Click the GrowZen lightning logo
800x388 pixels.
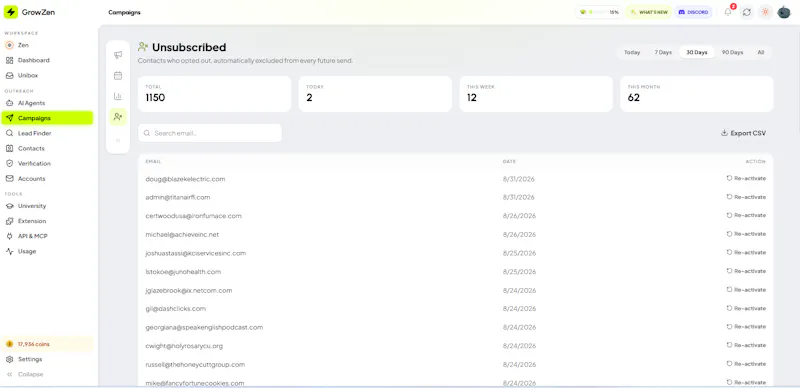pos(11,12)
